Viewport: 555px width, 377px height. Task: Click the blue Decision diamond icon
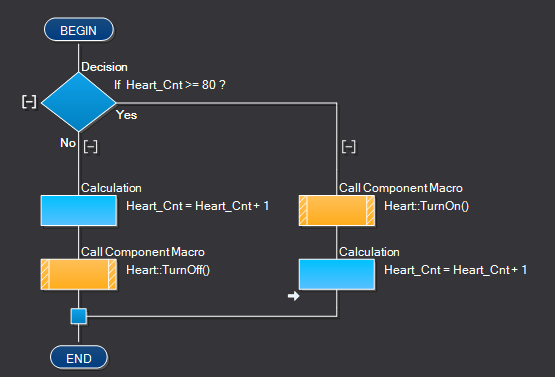point(79,102)
